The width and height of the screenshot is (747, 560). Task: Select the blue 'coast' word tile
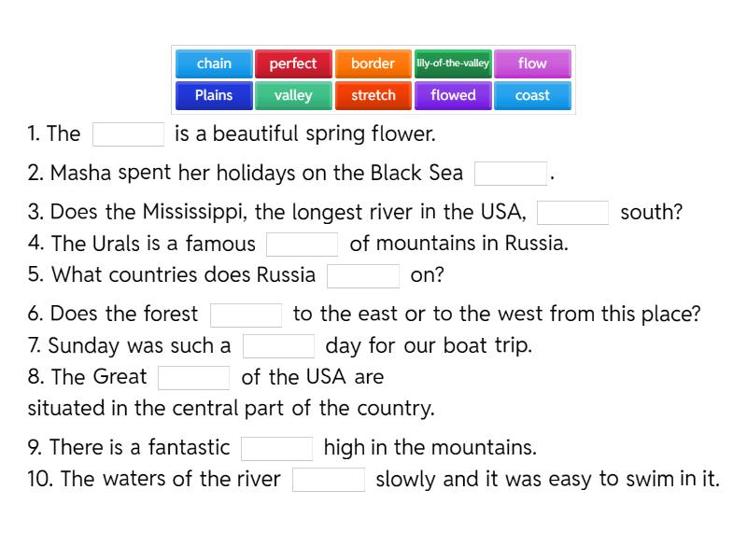[532, 95]
